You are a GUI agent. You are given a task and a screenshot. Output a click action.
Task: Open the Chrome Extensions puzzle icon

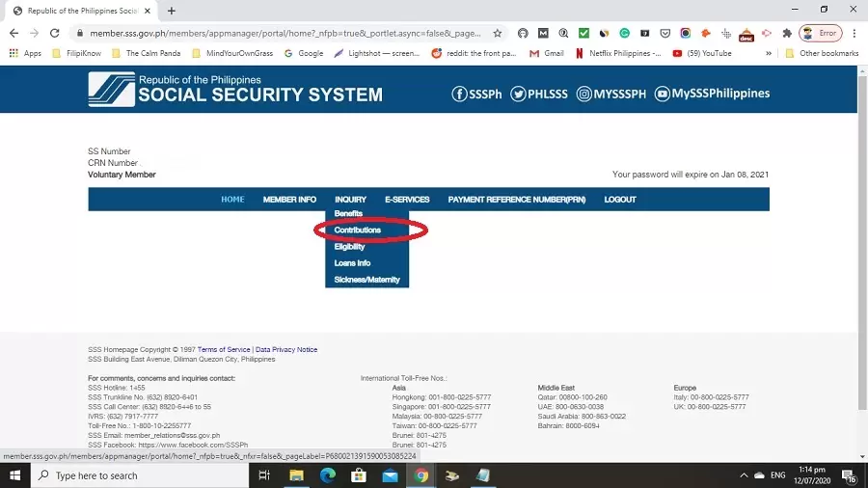[x=787, y=33]
